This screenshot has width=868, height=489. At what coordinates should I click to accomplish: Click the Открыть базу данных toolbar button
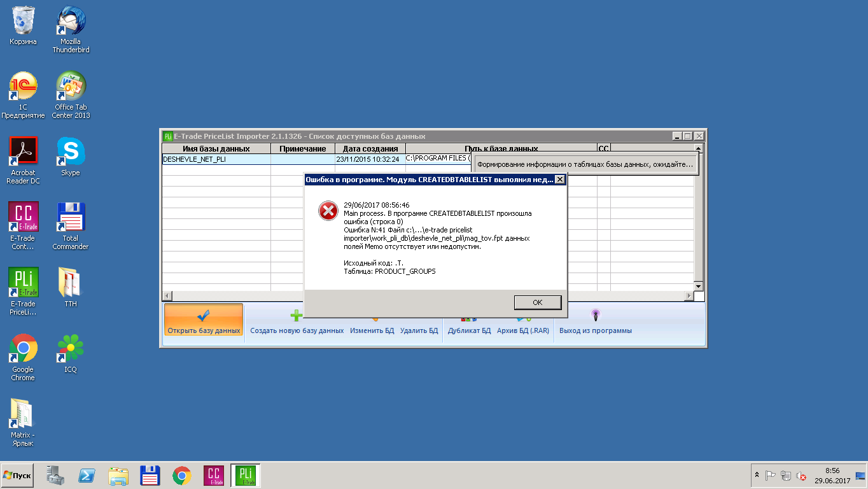tap(204, 320)
